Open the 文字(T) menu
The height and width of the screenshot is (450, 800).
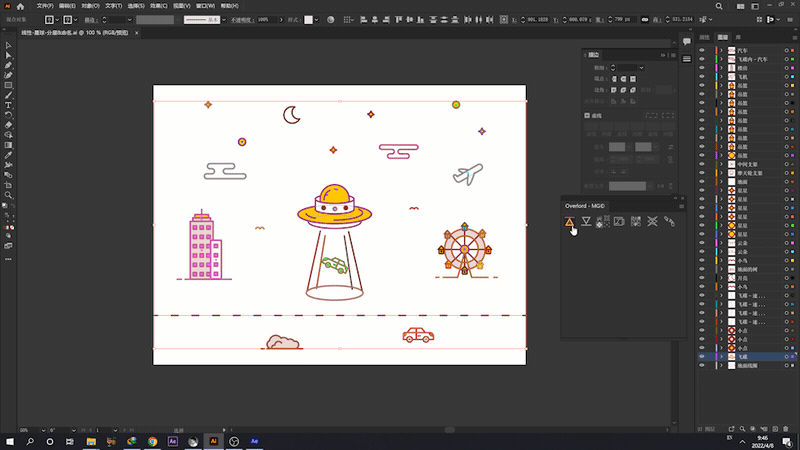(113, 6)
